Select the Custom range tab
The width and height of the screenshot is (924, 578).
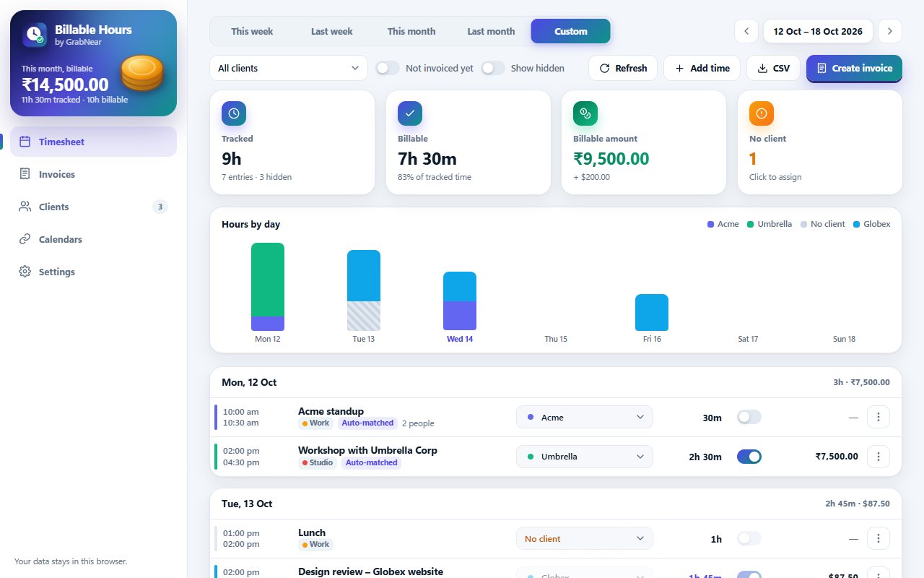tap(571, 31)
